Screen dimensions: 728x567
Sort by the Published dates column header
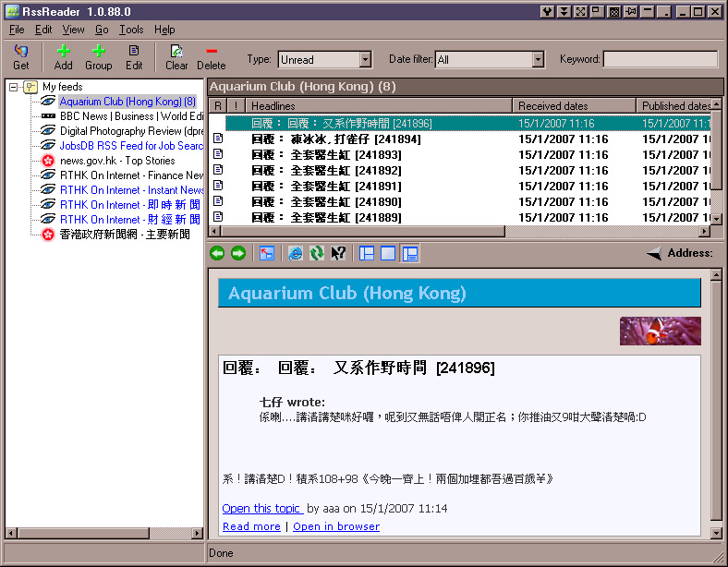pos(673,106)
